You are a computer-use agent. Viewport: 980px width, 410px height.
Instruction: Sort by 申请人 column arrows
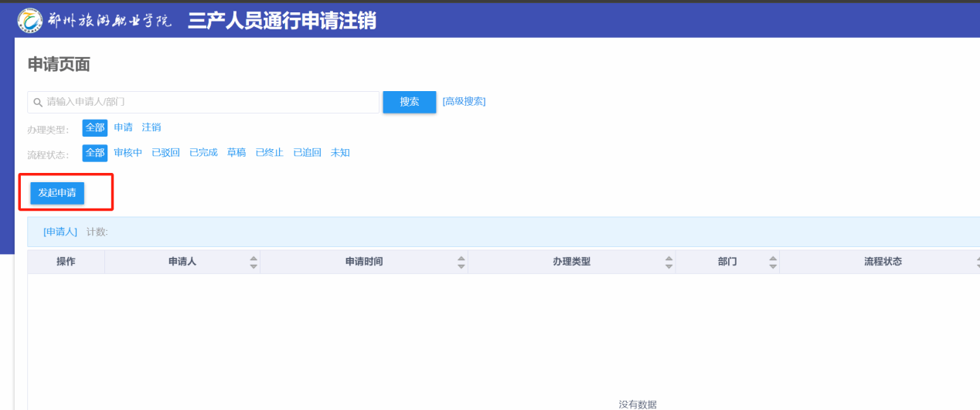click(x=254, y=262)
